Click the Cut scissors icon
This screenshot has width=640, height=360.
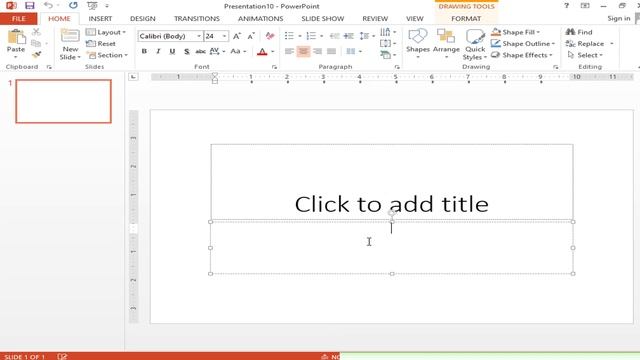coord(36,32)
